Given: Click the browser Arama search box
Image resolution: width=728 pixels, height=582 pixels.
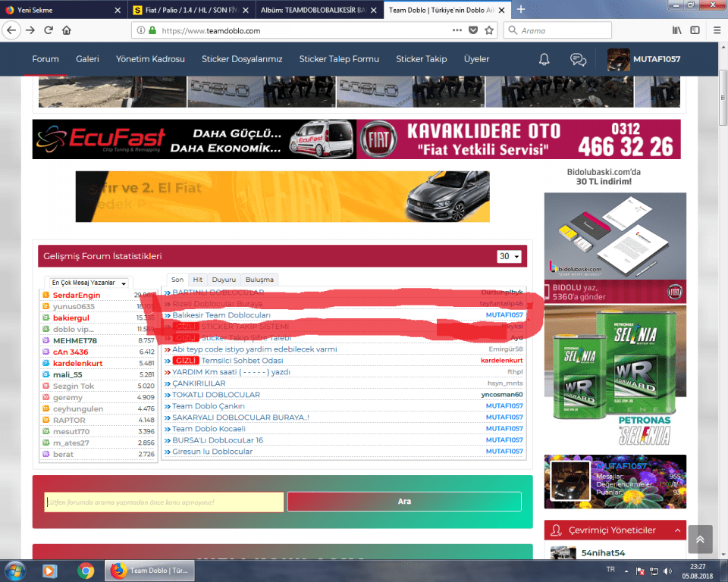Looking at the screenshot, I should point(557,30).
